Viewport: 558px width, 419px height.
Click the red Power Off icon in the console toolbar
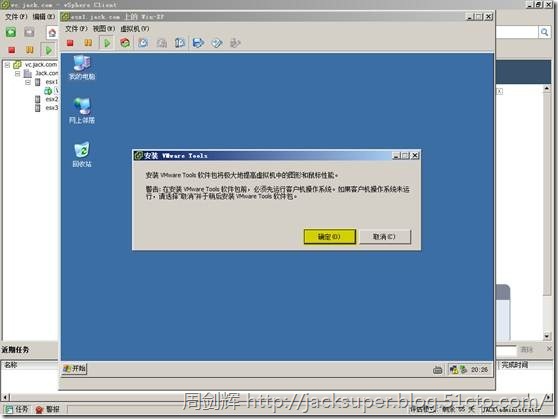(70, 43)
